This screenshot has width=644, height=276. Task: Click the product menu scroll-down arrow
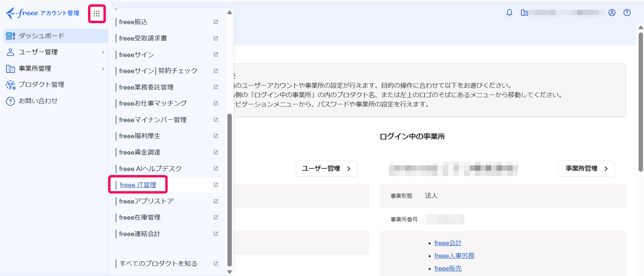click(x=229, y=272)
